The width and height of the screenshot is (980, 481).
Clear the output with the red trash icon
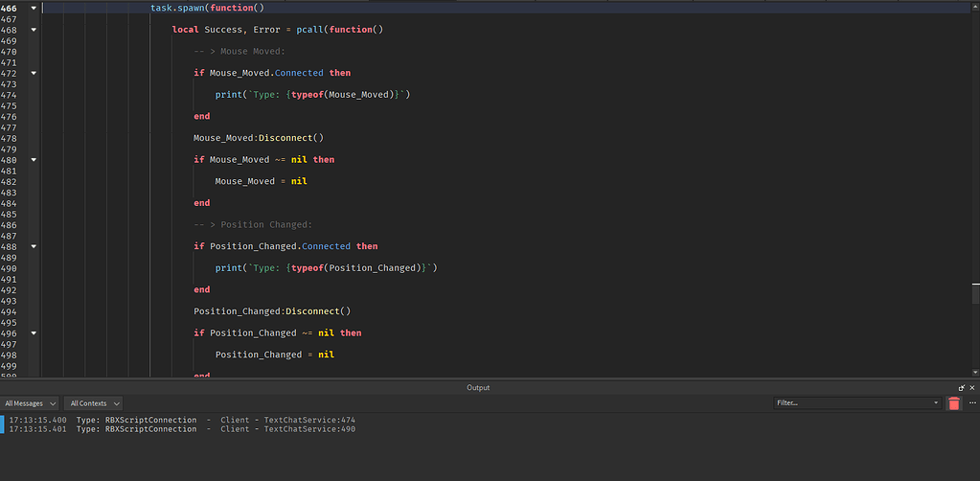[x=953, y=403]
